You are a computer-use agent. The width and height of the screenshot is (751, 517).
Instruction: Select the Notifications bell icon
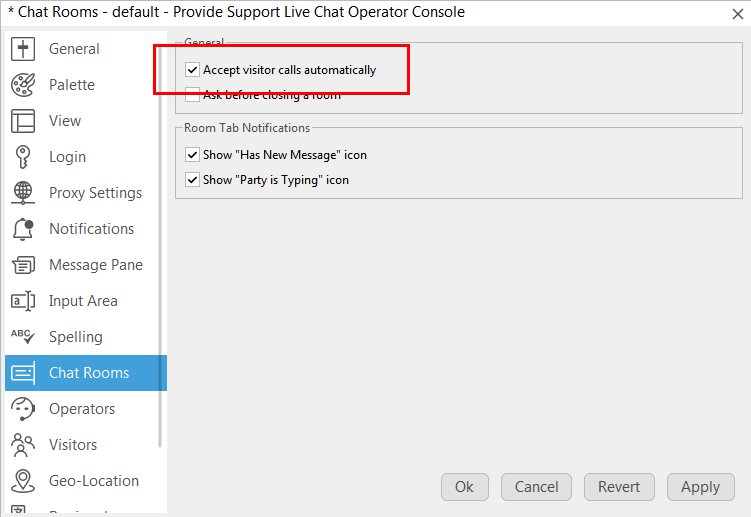23,229
